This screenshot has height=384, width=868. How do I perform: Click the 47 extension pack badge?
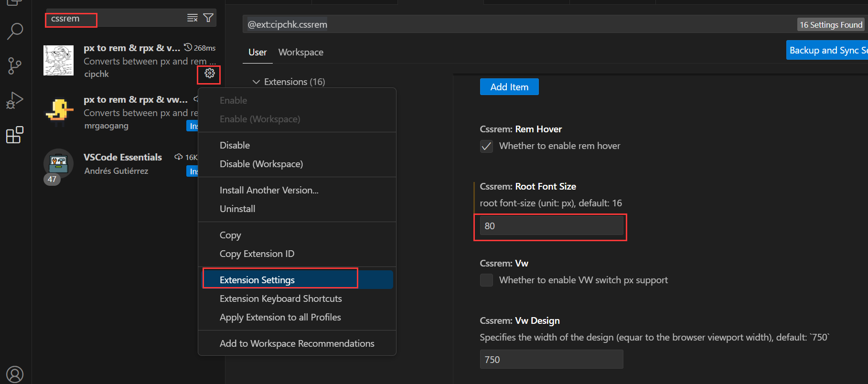(x=52, y=180)
